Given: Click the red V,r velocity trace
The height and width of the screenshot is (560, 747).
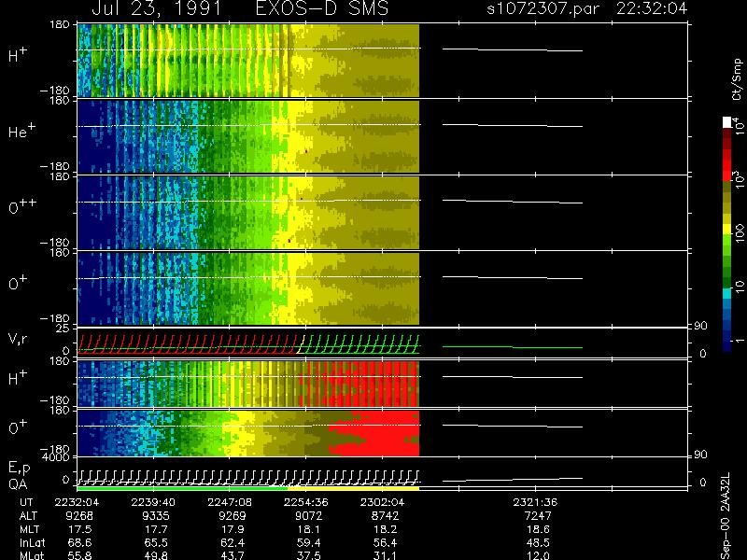Looking at the screenshot, I should click(x=189, y=344).
